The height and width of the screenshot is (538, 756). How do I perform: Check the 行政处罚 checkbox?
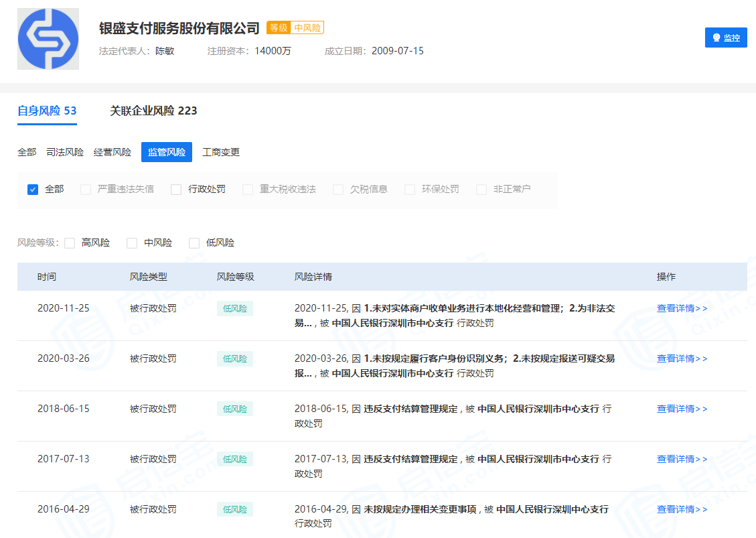pos(177,190)
